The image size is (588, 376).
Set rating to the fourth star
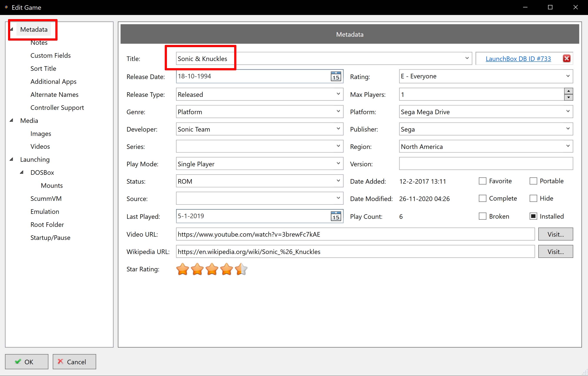click(x=226, y=269)
